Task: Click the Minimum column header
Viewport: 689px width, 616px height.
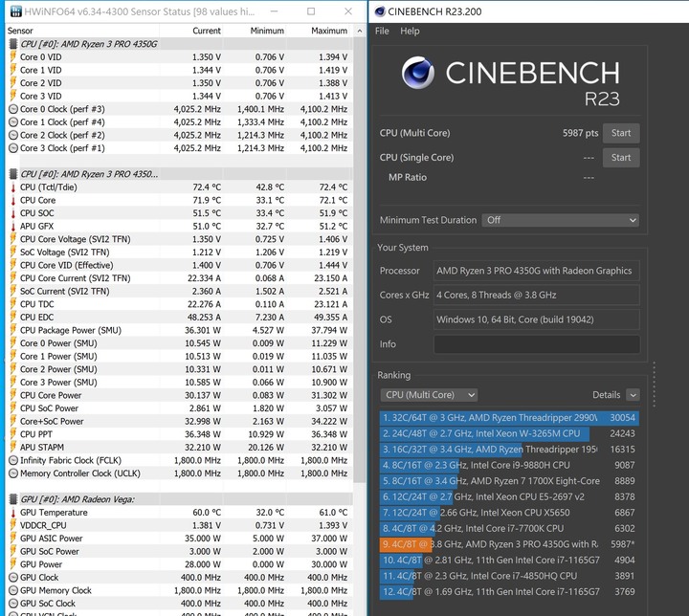Action: 267,31
